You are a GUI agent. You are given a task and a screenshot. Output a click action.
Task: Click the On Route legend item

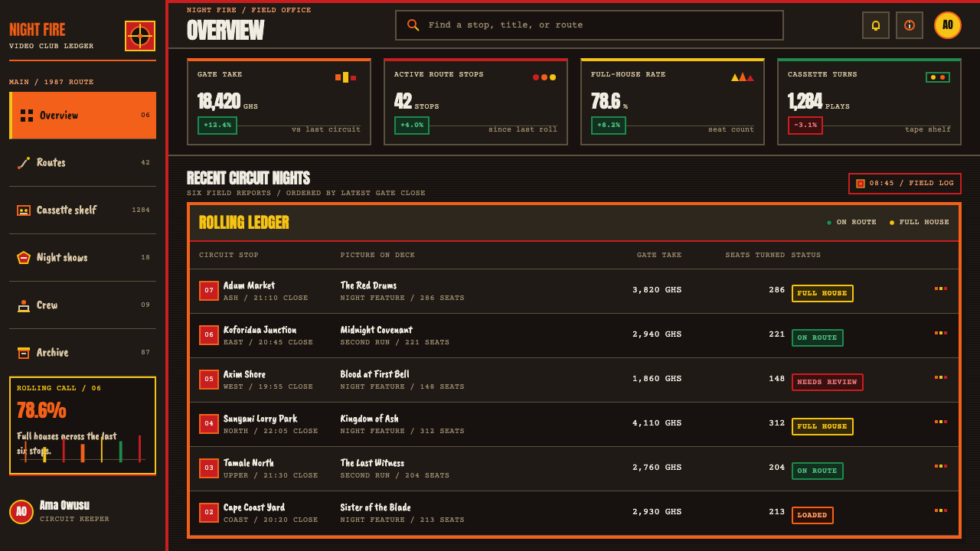coord(851,223)
